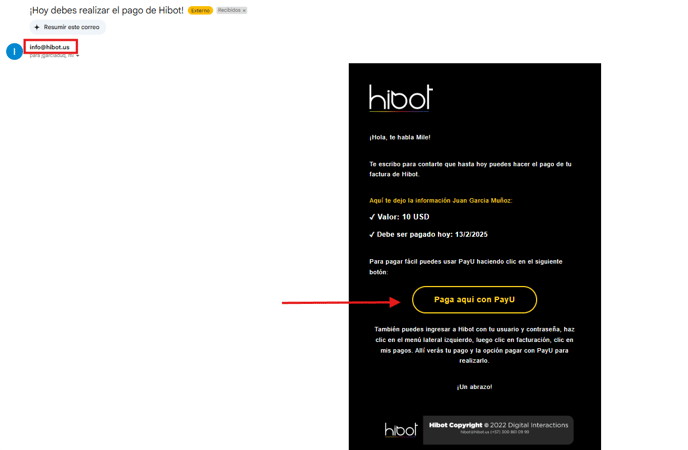Image resolution: width=688 pixels, height=450 pixels.
Task: Click the "¡Un abrazo!" sign-off text
Action: tap(474, 387)
